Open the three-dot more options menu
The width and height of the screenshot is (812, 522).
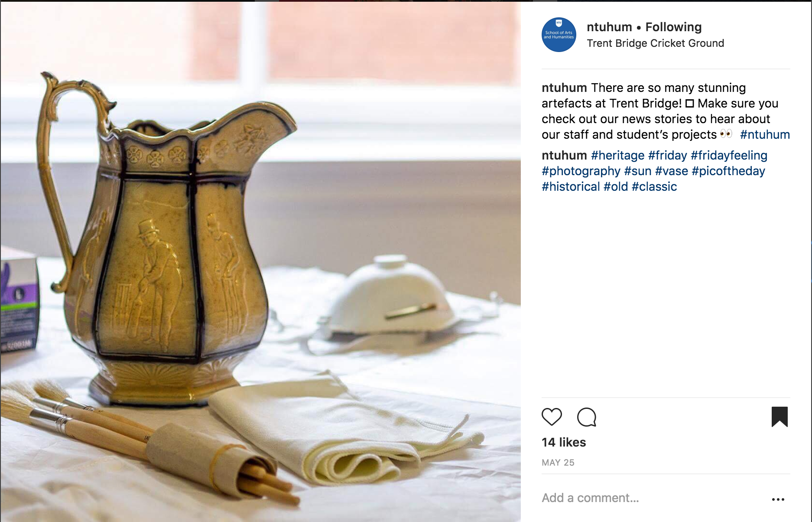pos(778,499)
